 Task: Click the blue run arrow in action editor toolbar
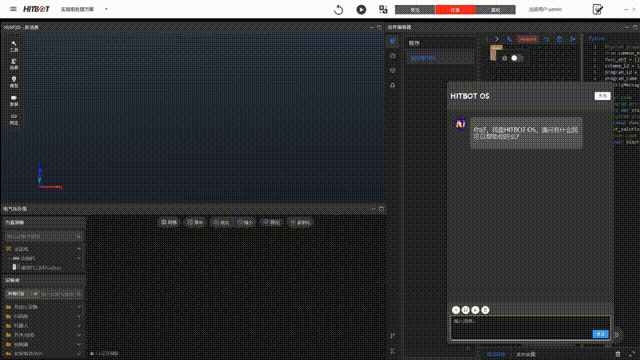[x=573, y=39]
